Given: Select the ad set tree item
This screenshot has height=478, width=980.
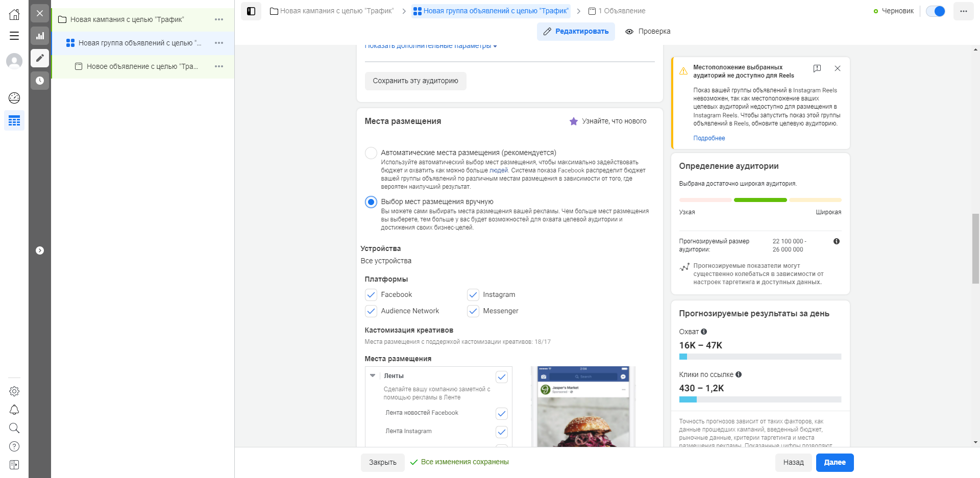Looking at the screenshot, I should click(x=143, y=43).
